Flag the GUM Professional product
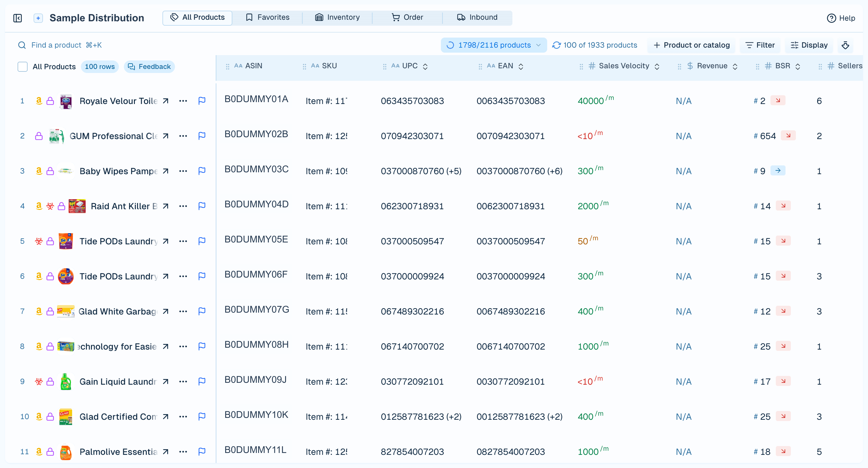868x468 pixels. coord(202,136)
